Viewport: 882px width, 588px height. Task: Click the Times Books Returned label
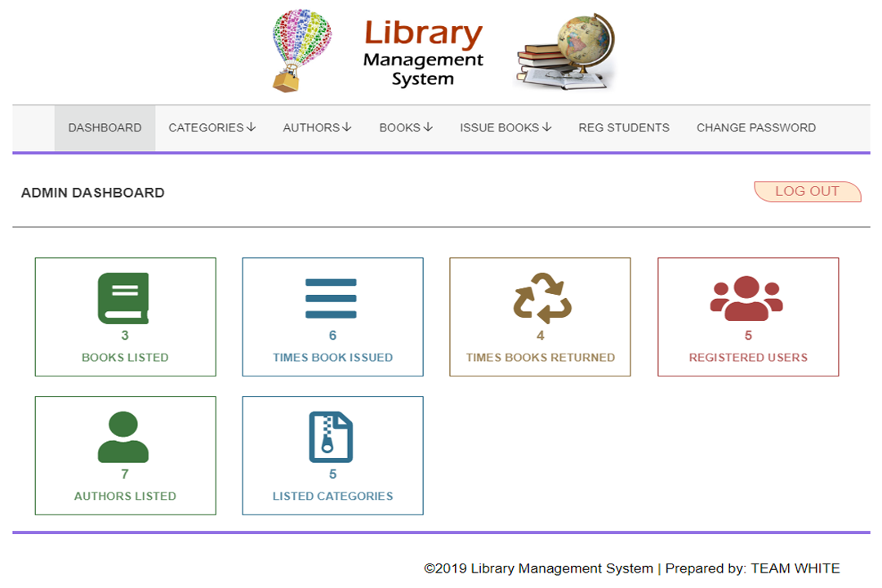(541, 358)
